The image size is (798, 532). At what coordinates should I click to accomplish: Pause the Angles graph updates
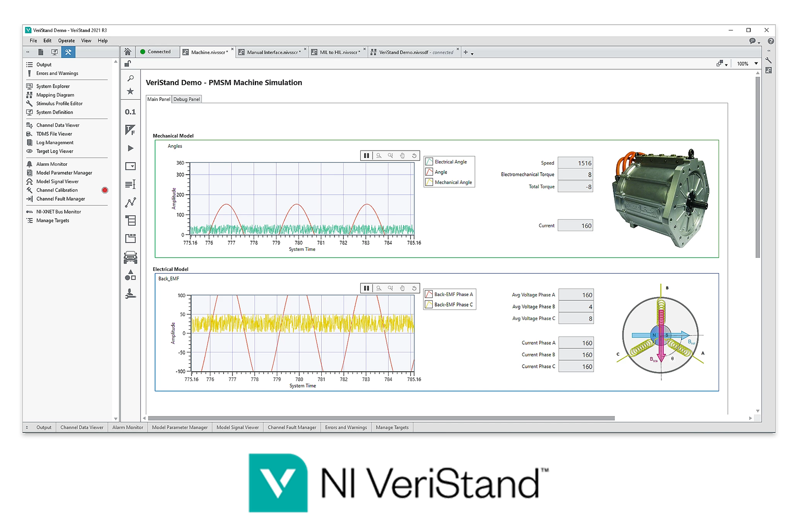(x=366, y=155)
